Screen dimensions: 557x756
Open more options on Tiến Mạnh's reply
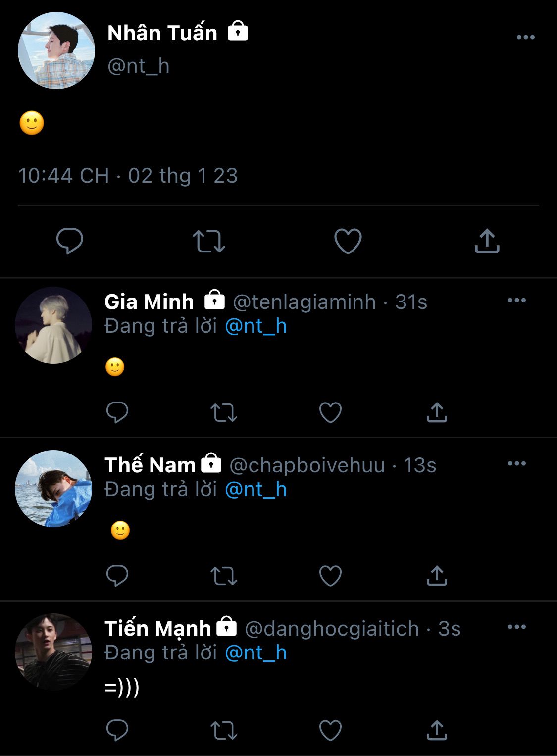(516, 627)
